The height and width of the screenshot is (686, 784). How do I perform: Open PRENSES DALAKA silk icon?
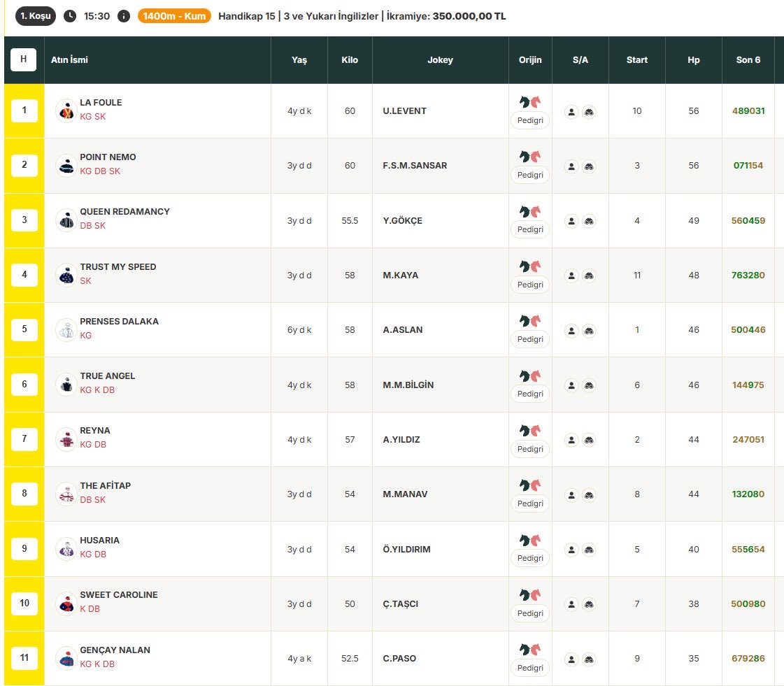(66, 330)
